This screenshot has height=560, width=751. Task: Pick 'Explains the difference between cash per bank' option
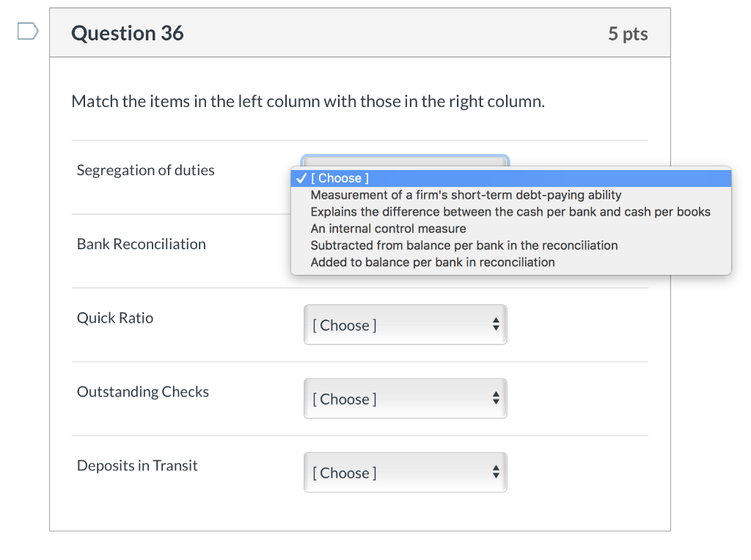click(x=510, y=212)
